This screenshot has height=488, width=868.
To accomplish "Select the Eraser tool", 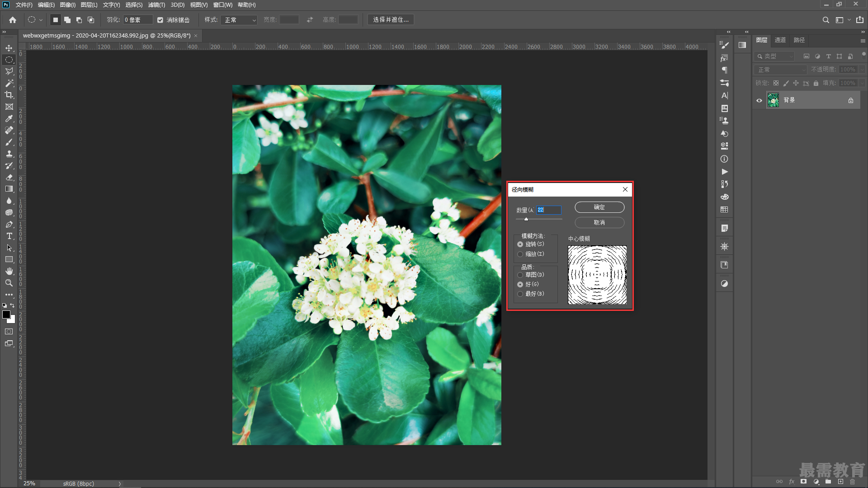I will click(x=9, y=177).
